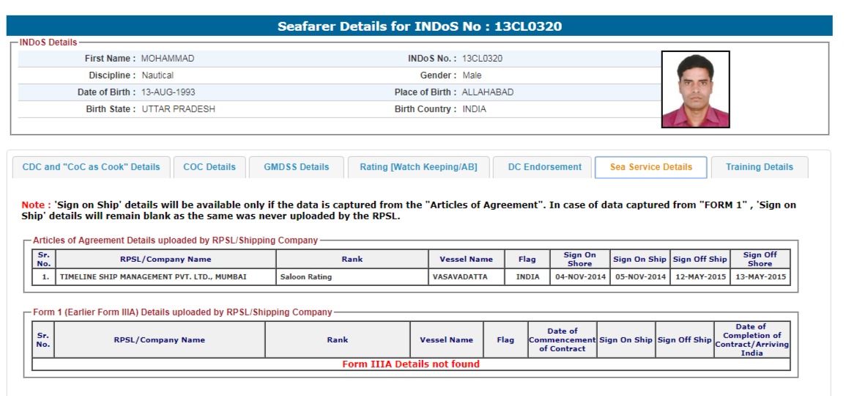Click the seafarer profile photo
The image size is (868, 396).
coord(695,89)
